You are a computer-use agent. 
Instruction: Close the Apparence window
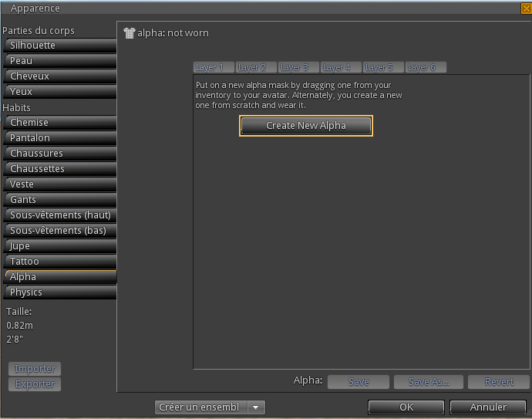[527, 8]
